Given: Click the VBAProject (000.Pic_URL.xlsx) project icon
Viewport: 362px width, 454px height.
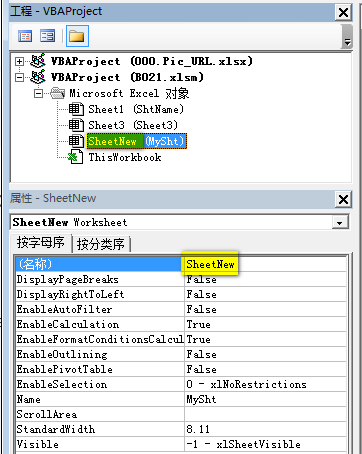Looking at the screenshot, I should point(38,61).
